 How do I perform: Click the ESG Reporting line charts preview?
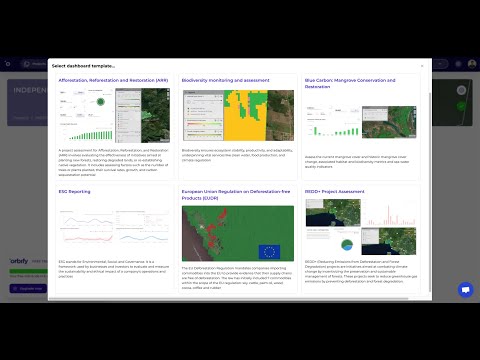click(114, 226)
